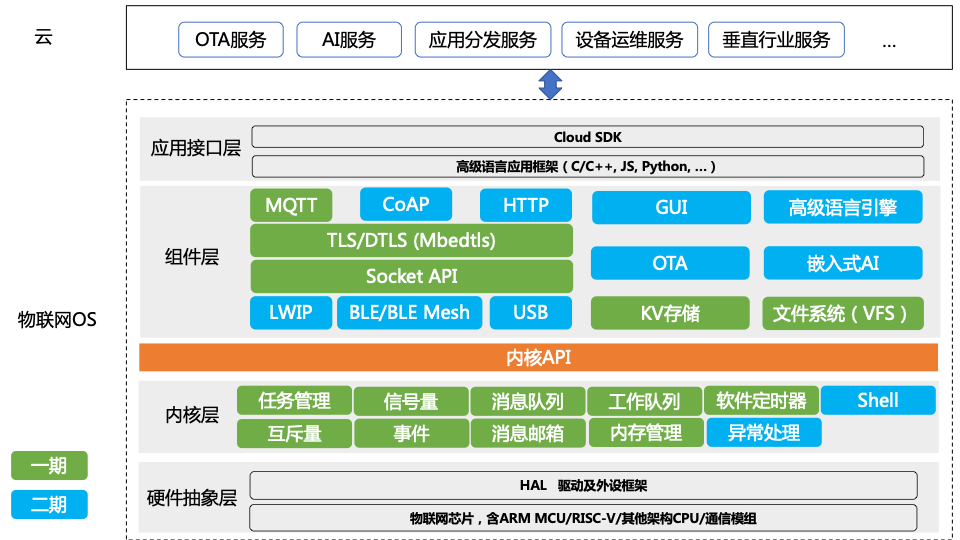
Task: Open the 应用分发服务 box
Action: (482, 40)
